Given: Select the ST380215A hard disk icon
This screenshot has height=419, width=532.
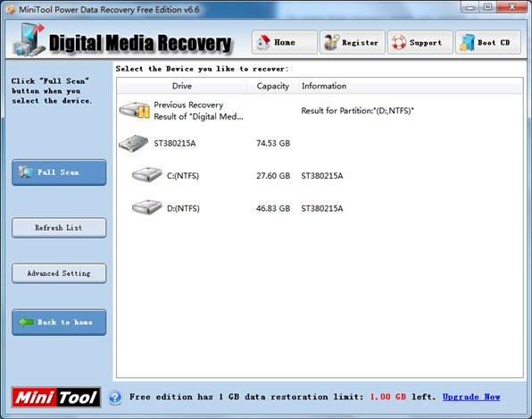Looking at the screenshot, I should pyautogui.click(x=134, y=143).
